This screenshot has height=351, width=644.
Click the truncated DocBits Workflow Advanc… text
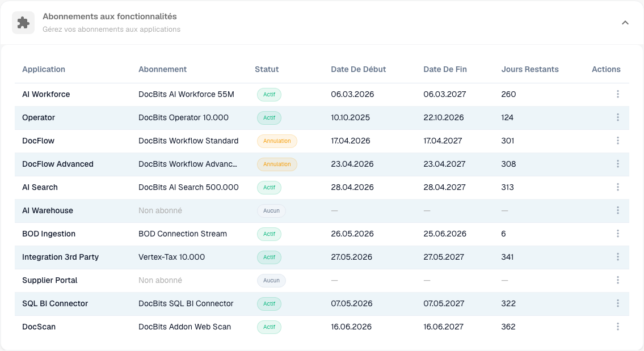[188, 164]
